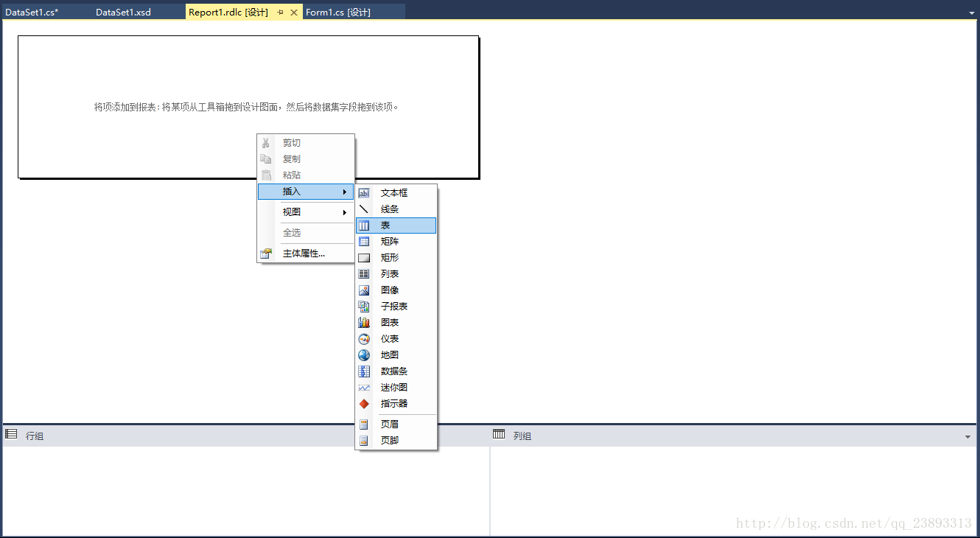
Task: Insert a 子报表 item
Action: (396, 307)
